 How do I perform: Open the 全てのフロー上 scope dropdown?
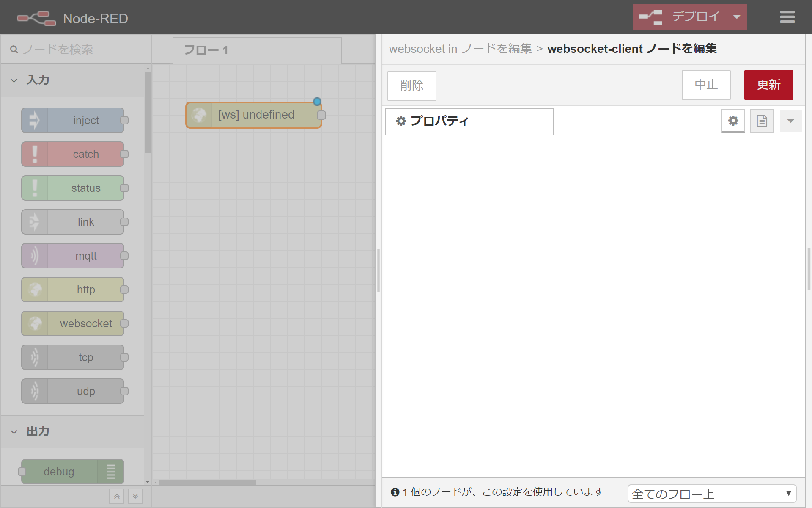711,494
